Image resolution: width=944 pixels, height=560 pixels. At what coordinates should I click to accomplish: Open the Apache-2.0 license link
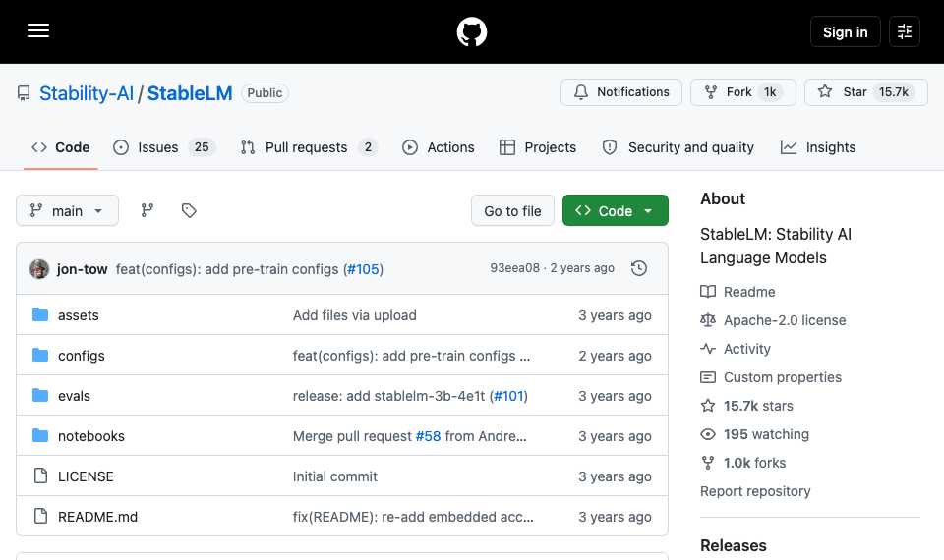[785, 320]
